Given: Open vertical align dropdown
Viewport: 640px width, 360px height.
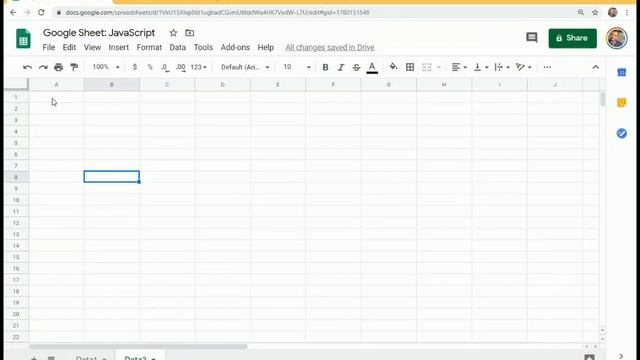Looking at the screenshot, I should 481,67.
